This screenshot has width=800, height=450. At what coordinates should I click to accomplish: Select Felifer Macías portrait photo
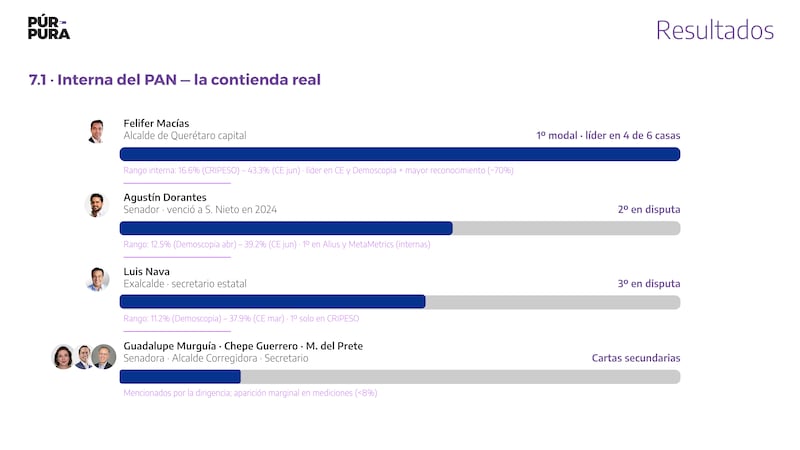point(96,132)
